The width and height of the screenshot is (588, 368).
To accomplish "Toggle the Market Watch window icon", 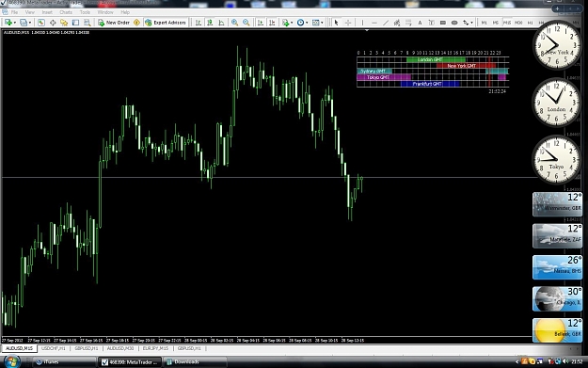I will coord(40,23).
